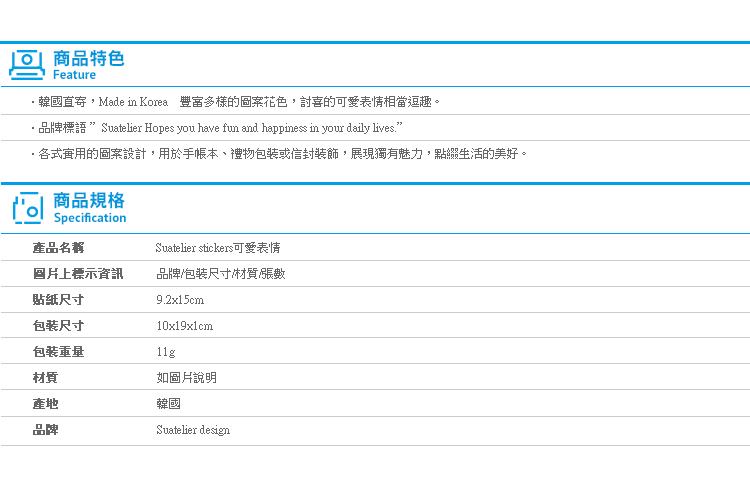Click the Suatelier stickers product name value
Viewport: 750px width, 486px height.
point(218,248)
